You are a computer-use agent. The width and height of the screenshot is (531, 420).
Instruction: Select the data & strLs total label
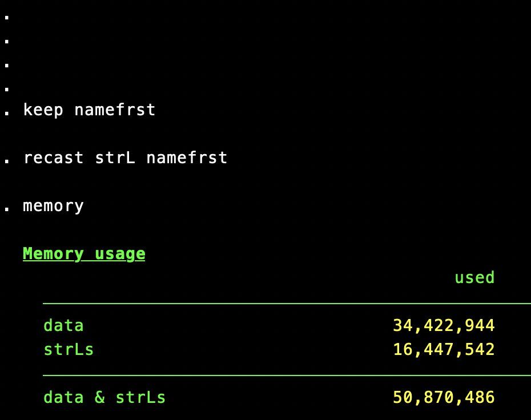pyautogui.click(x=104, y=397)
